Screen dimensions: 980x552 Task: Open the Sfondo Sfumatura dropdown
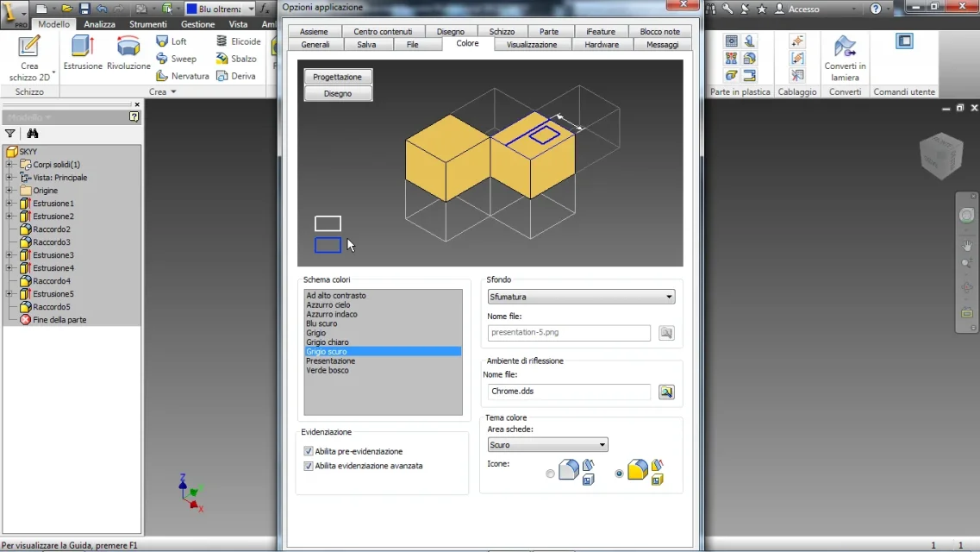pyautogui.click(x=581, y=297)
